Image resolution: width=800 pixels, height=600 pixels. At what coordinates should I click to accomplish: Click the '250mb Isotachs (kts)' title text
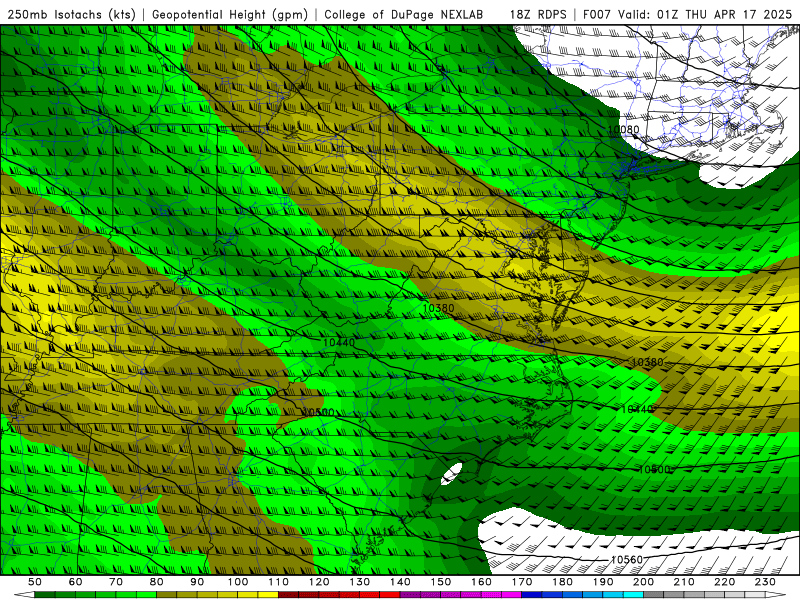click(71, 14)
